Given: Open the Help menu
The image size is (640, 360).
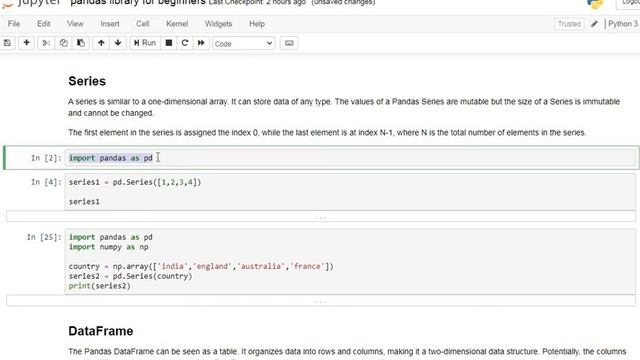Looking at the screenshot, I should click(257, 24).
